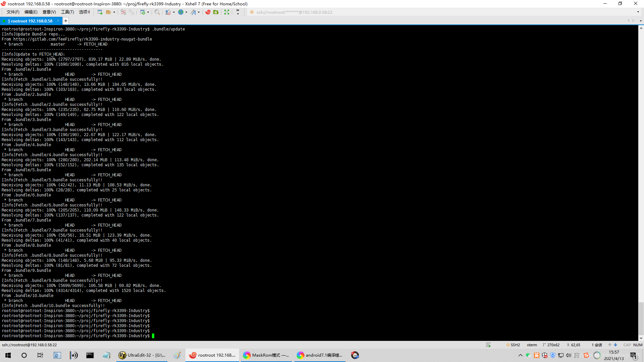Expand toolbar overflow chevron
The height and width of the screenshot is (362, 644).
coord(238,12)
